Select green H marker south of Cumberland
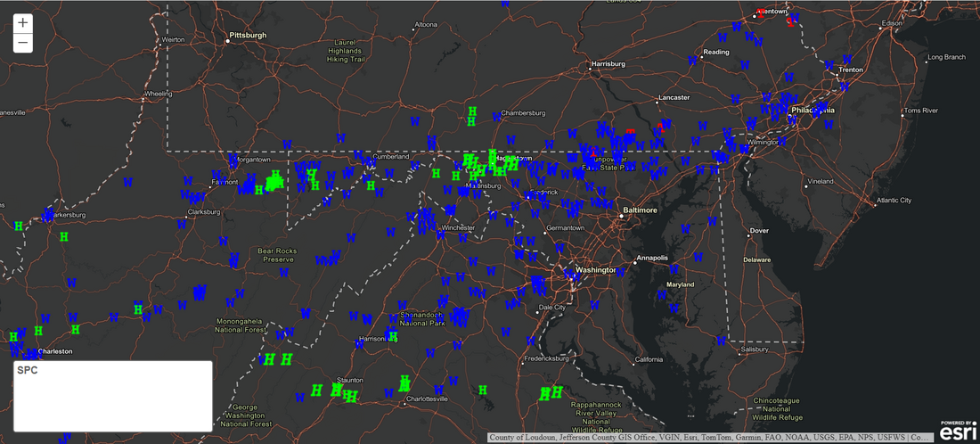Viewport: 980px width, 444px height. click(371, 185)
